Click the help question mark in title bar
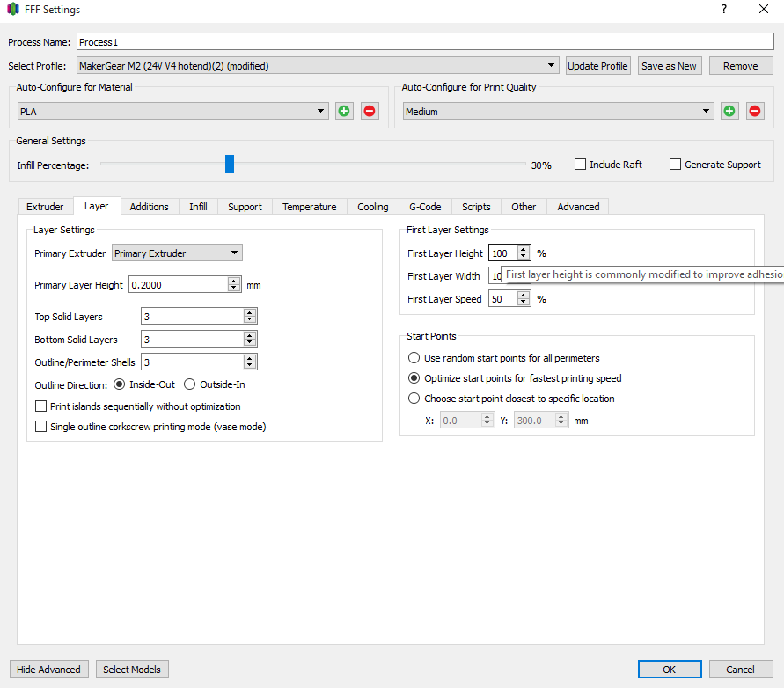The image size is (784, 688). (x=724, y=10)
